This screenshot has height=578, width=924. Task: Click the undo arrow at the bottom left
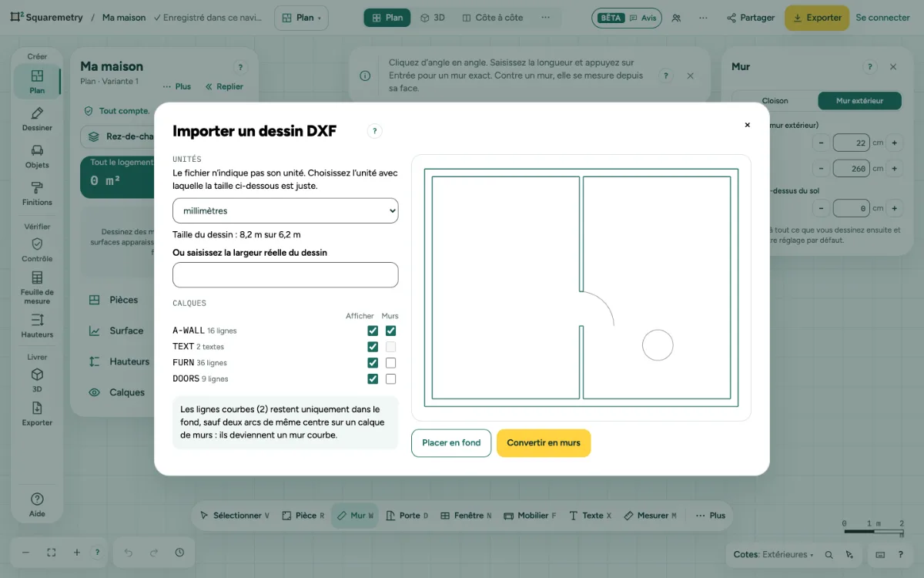129,553
